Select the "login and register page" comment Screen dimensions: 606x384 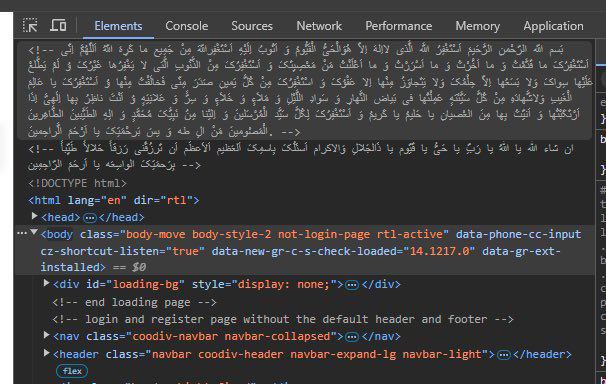click(283, 319)
